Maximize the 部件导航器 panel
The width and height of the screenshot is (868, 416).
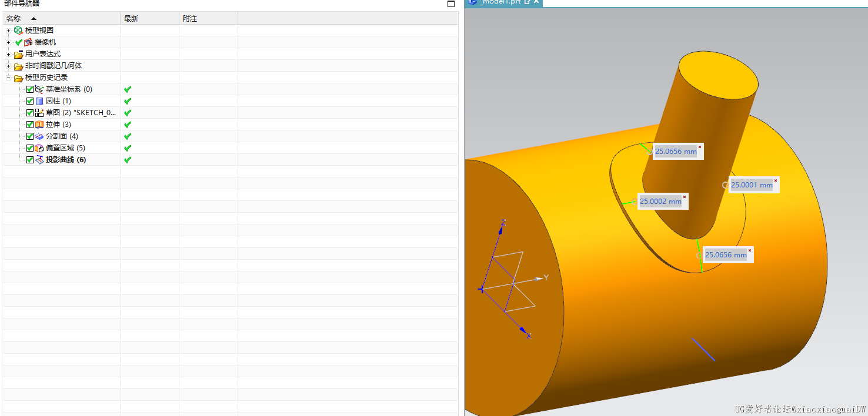pyautogui.click(x=451, y=4)
